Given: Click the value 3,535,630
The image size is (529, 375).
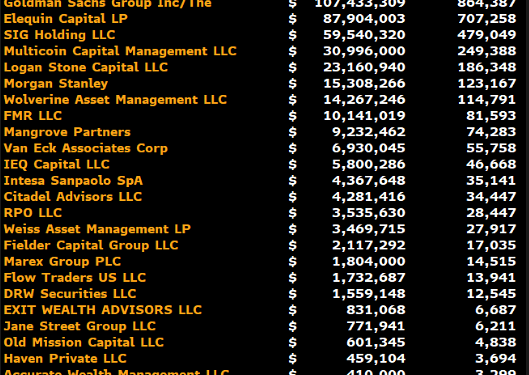Looking at the screenshot, I should pos(368,213).
